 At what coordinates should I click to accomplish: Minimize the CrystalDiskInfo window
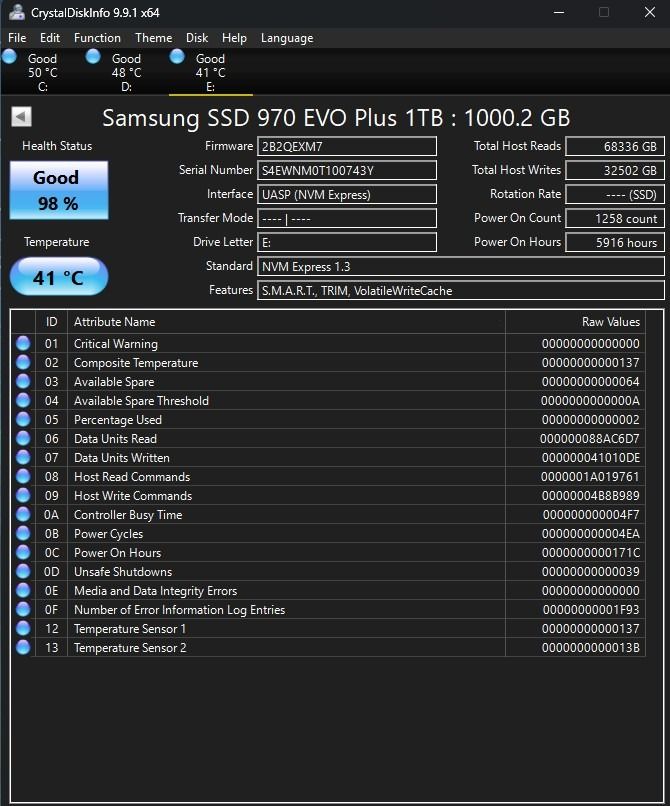point(559,12)
